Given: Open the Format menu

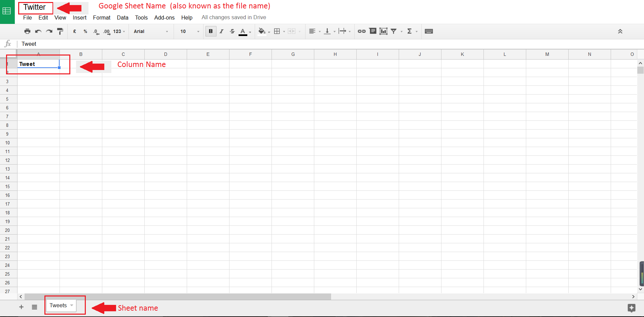Looking at the screenshot, I should (102, 17).
